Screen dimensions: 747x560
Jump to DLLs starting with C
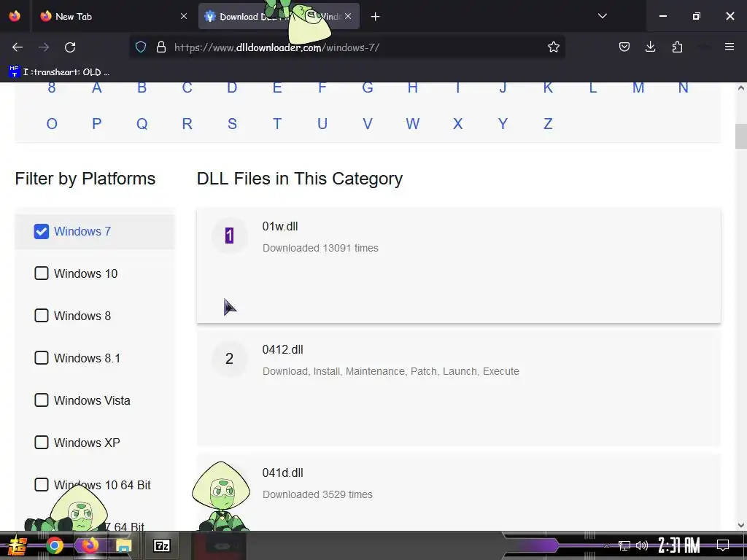point(187,87)
